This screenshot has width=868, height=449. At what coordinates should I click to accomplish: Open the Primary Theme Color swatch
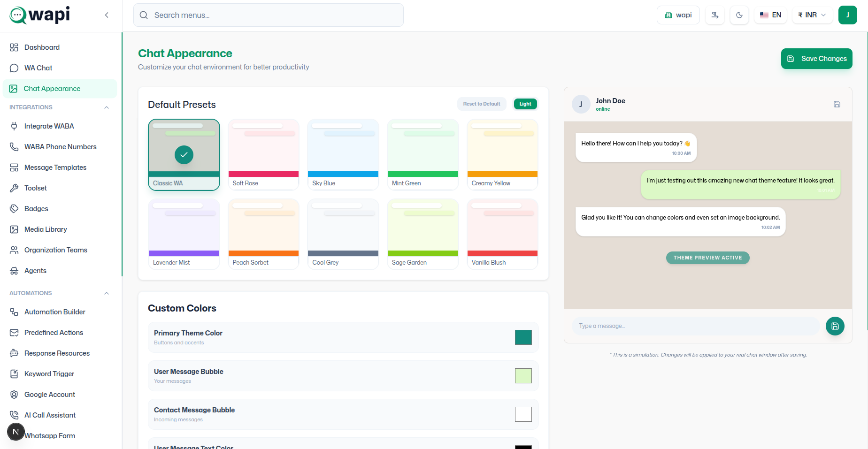(523, 337)
